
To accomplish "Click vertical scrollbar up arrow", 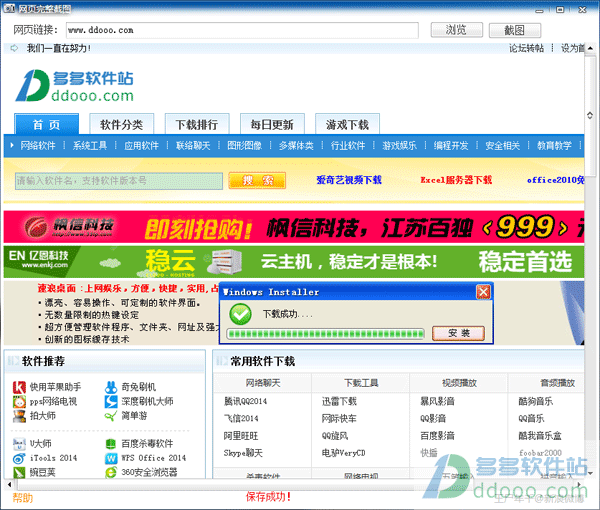I will (x=590, y=48).
